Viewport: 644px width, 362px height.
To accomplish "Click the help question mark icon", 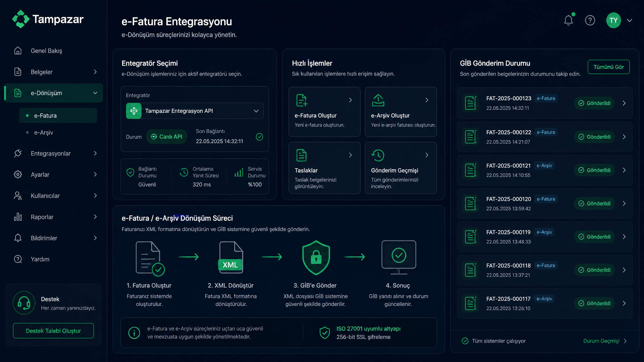I will 590,20.
